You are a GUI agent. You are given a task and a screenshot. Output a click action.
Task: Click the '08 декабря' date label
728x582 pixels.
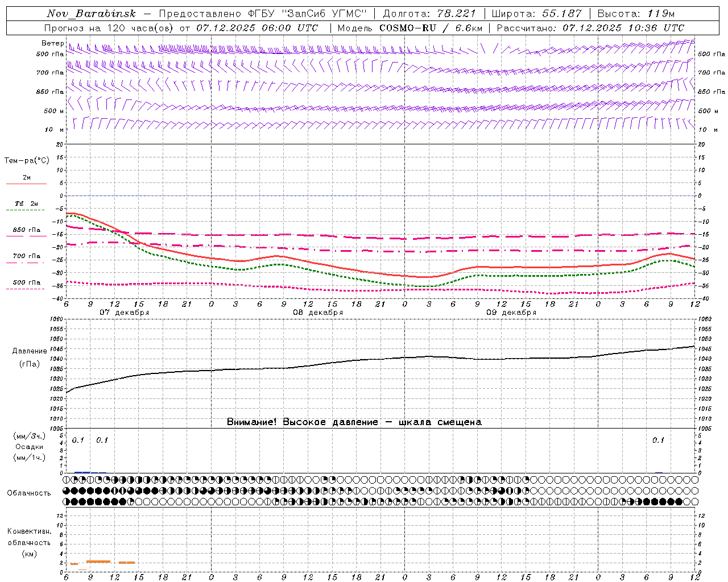[x=318, y=313]
